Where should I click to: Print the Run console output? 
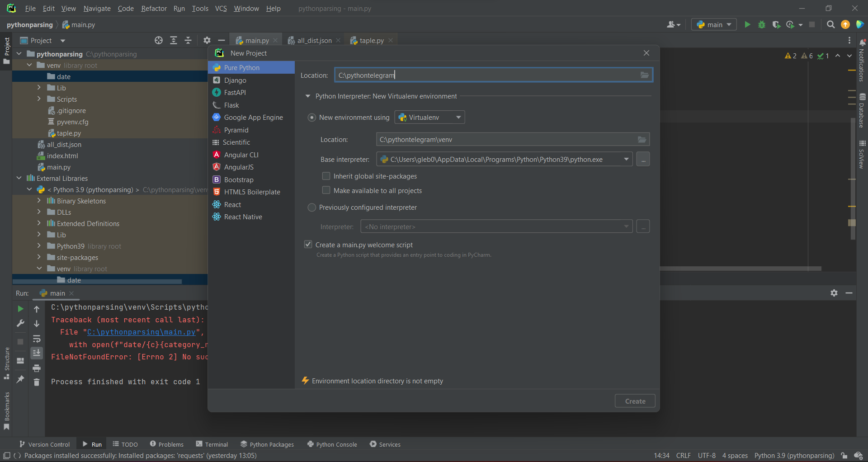[x=37, y=368]
